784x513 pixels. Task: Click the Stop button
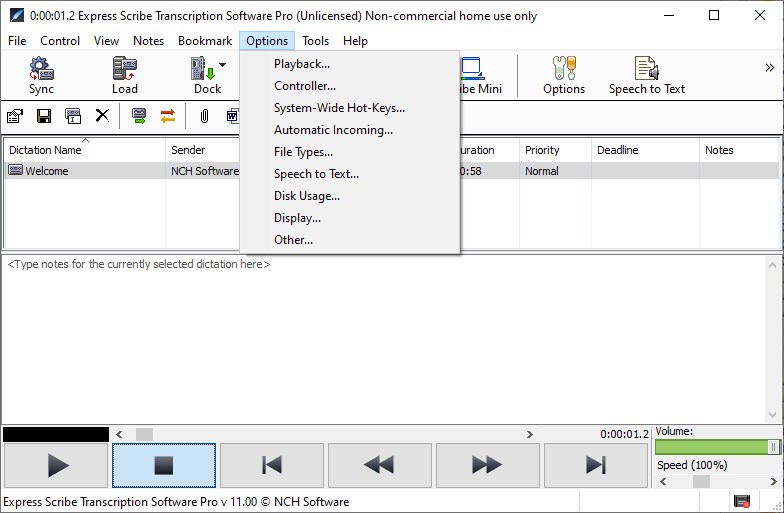[x=164, y=465]
